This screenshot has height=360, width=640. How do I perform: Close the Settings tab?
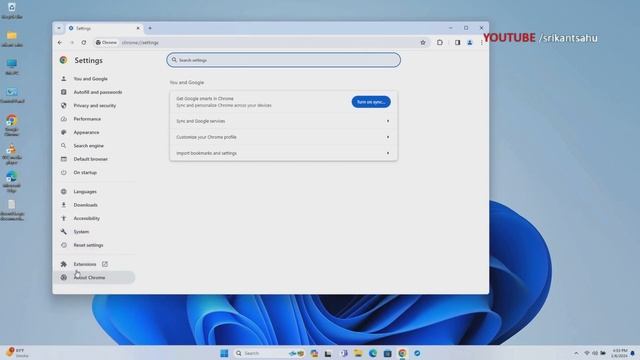pyautogui.click(x=138, y=28)
